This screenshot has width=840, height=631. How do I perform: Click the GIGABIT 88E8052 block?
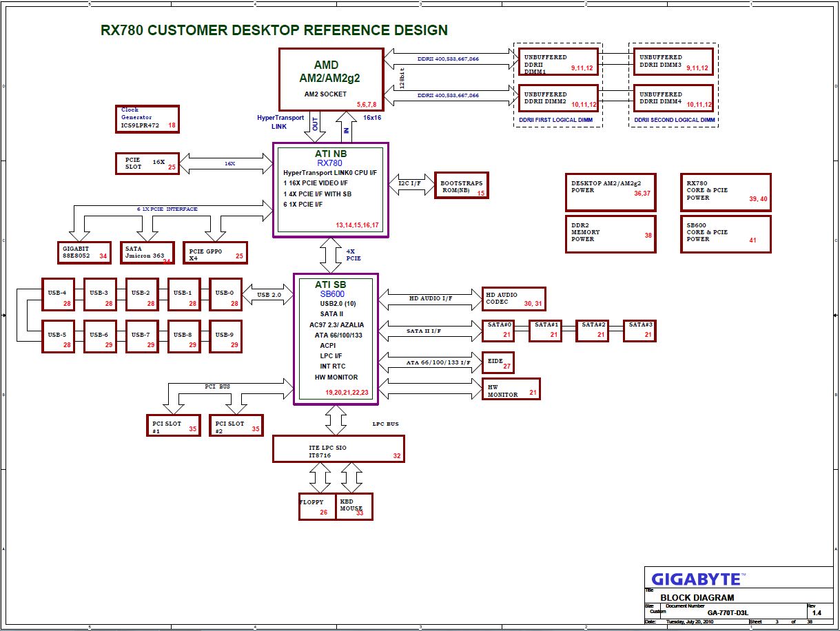84,253
